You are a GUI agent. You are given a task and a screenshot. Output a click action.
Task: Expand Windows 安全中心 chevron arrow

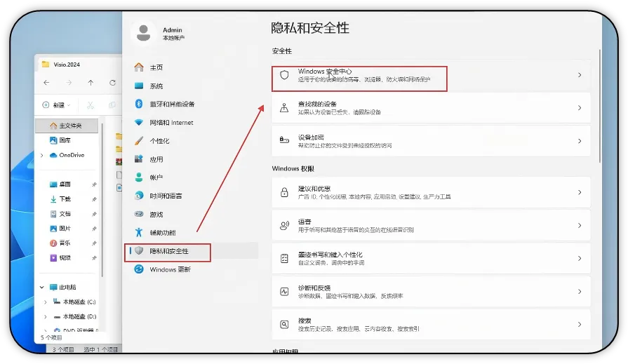point(580,75)
